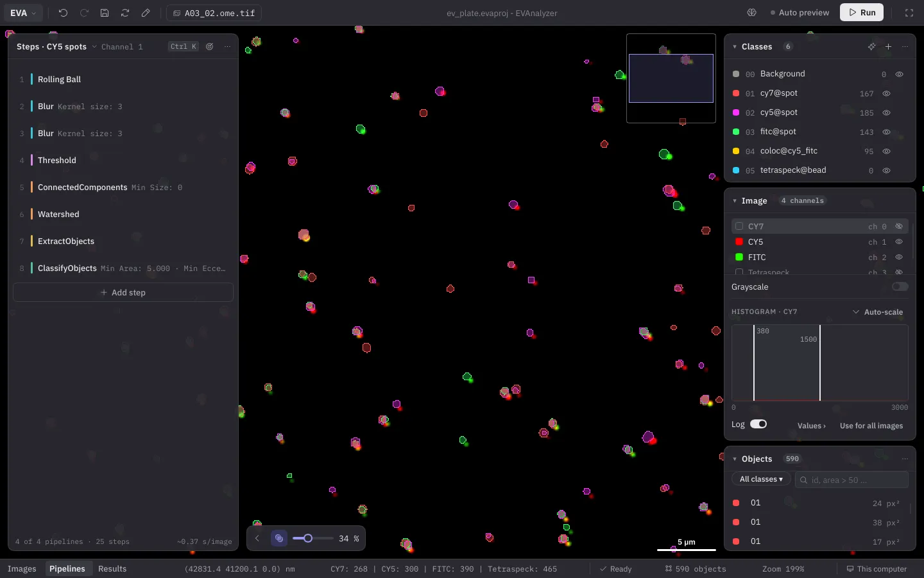Open the All classes filter dropdown
This screenshot has height=578, width=924.
coord(761,479)
